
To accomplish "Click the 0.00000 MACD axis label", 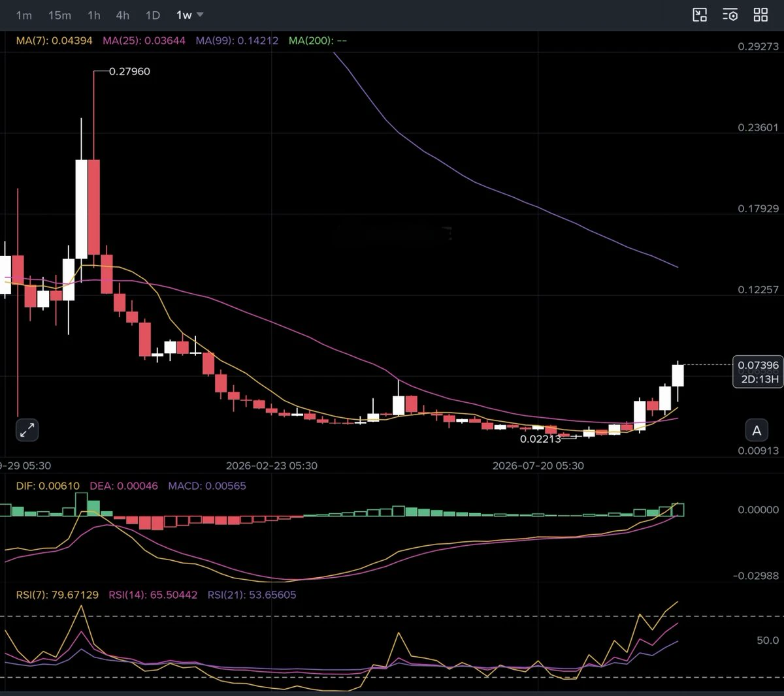I will click(x=759, y=509).
